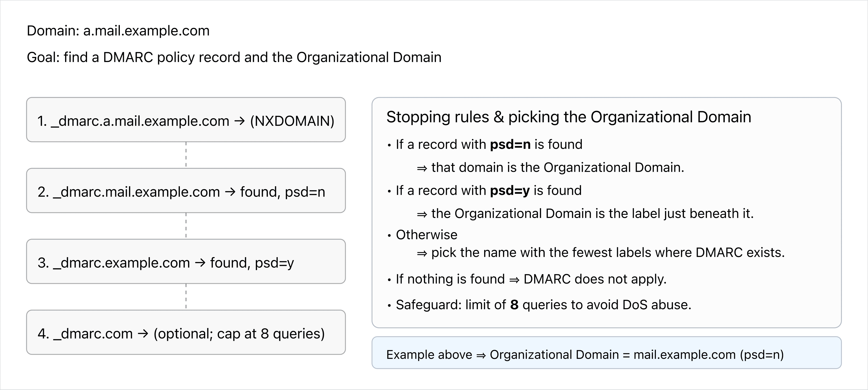This screenshot has height=390, width=868.
Task: Click the bold 'psd=n' in the rules list
Action: coord(510,144)
